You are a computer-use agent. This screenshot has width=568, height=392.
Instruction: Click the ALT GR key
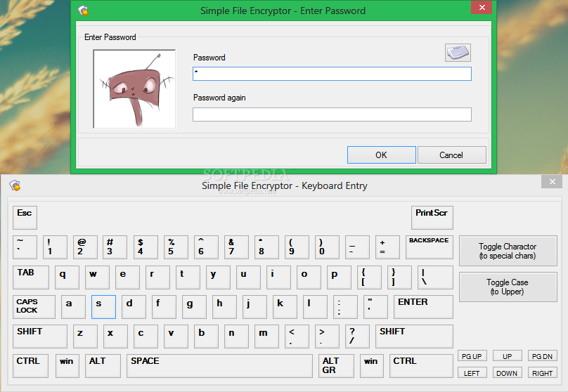pyautogui.click(x=336, y=366)
